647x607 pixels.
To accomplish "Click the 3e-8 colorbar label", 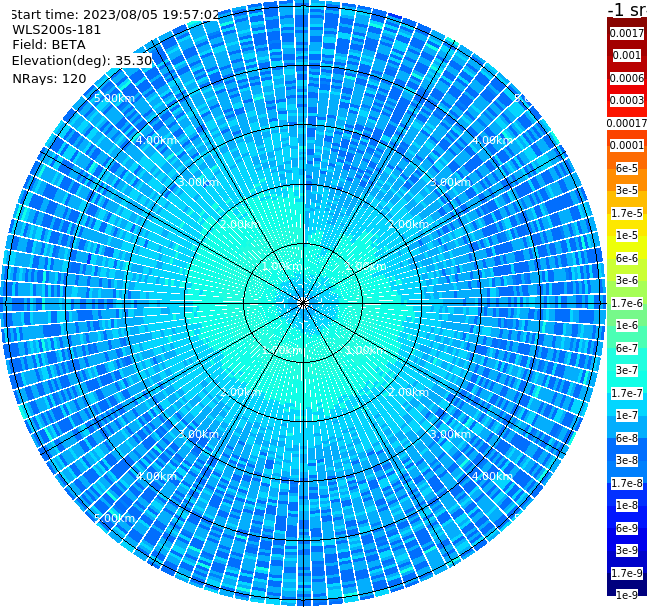I will 627,460.
